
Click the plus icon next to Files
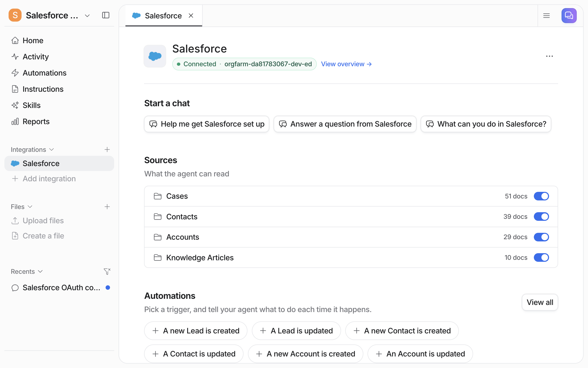click(107, 207)
